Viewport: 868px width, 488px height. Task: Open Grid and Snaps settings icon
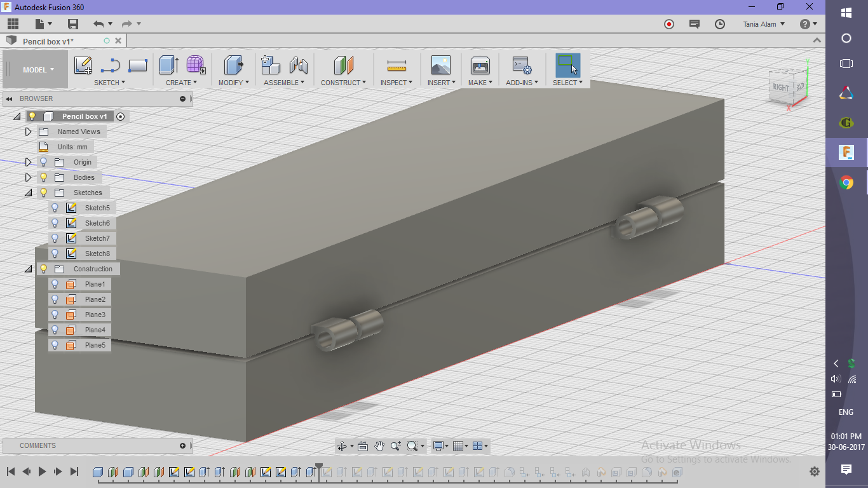[x=459, y=446]
